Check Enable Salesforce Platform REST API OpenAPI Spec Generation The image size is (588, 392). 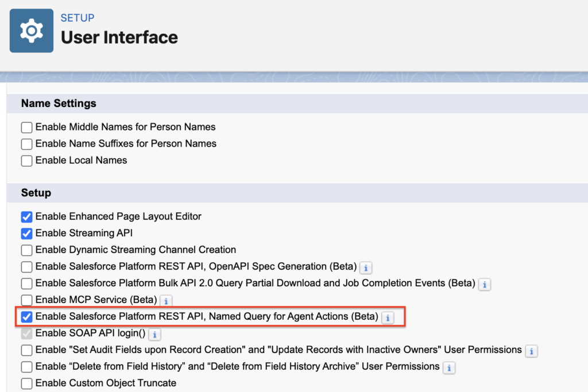pyautogui.click(x=26, y=267)
